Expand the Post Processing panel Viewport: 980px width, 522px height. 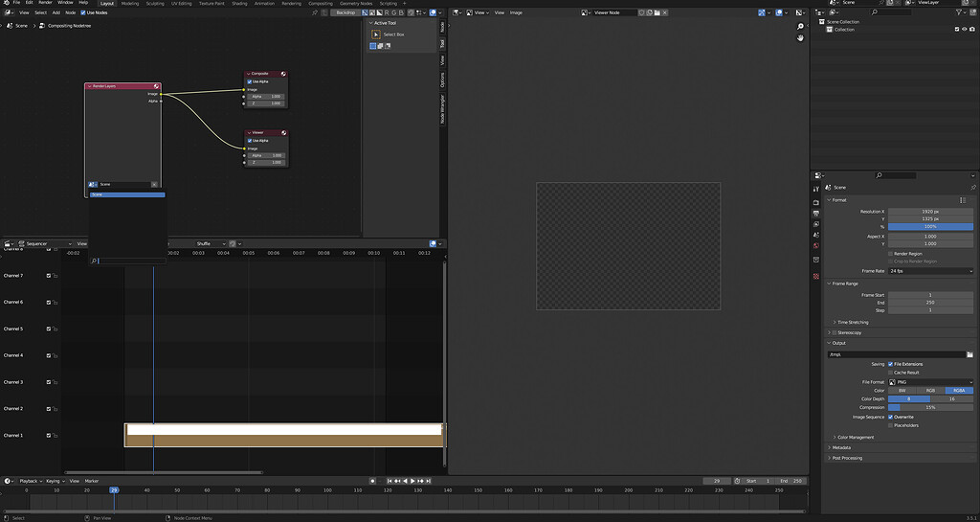(846, 458)
